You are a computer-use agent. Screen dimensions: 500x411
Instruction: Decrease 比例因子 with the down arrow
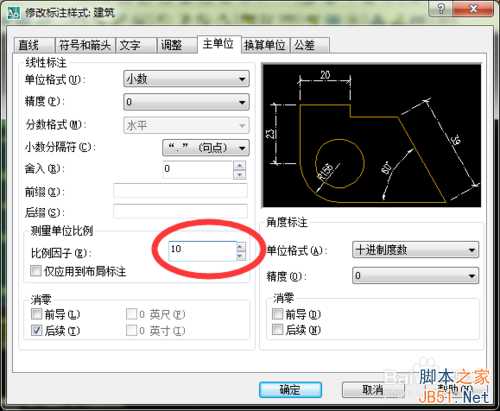(241, 256)
